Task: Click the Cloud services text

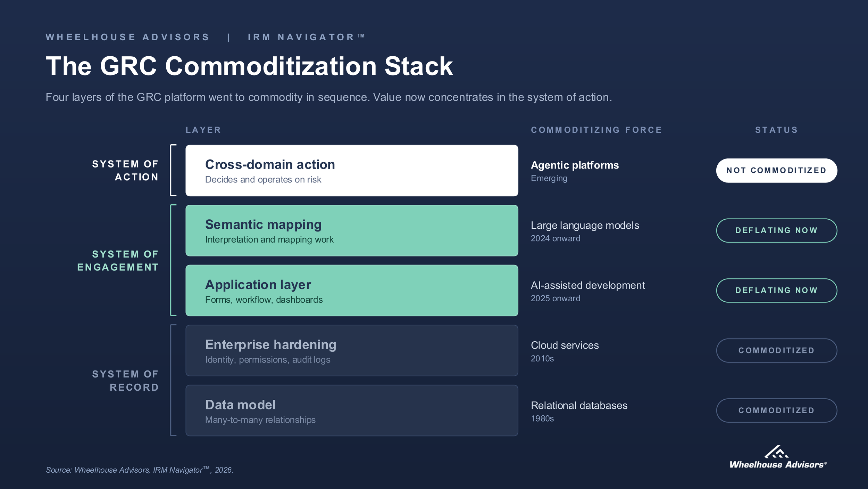Action: point(565,345)
